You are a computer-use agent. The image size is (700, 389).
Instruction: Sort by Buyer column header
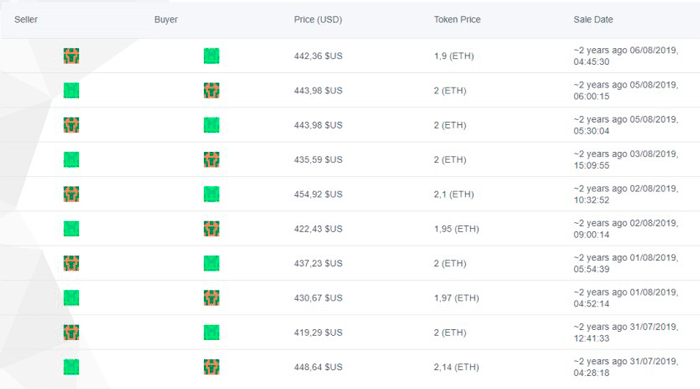[166, 20]
